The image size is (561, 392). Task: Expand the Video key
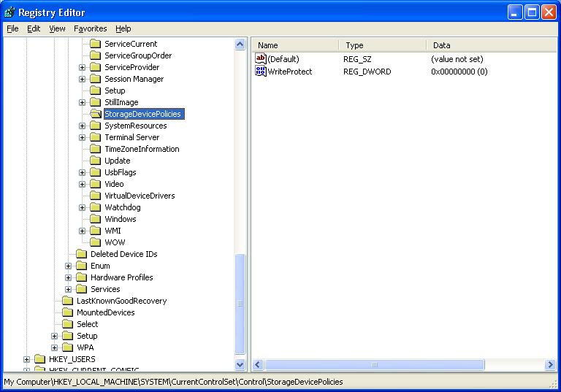coord(83,184)
